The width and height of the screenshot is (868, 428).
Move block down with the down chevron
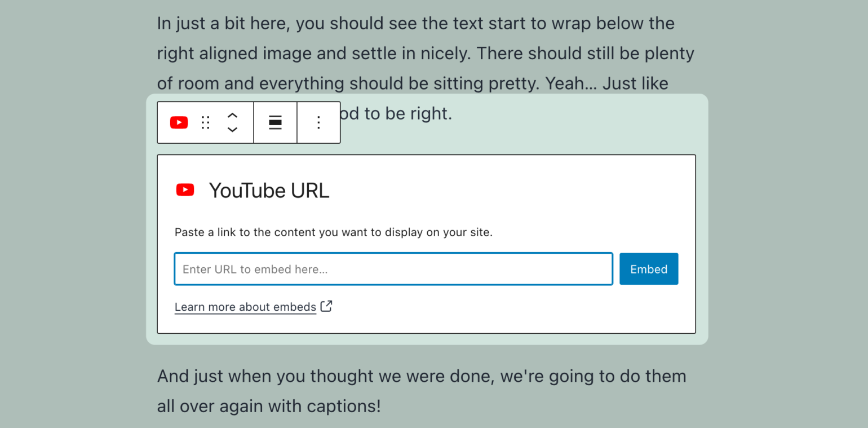[232, 130]
